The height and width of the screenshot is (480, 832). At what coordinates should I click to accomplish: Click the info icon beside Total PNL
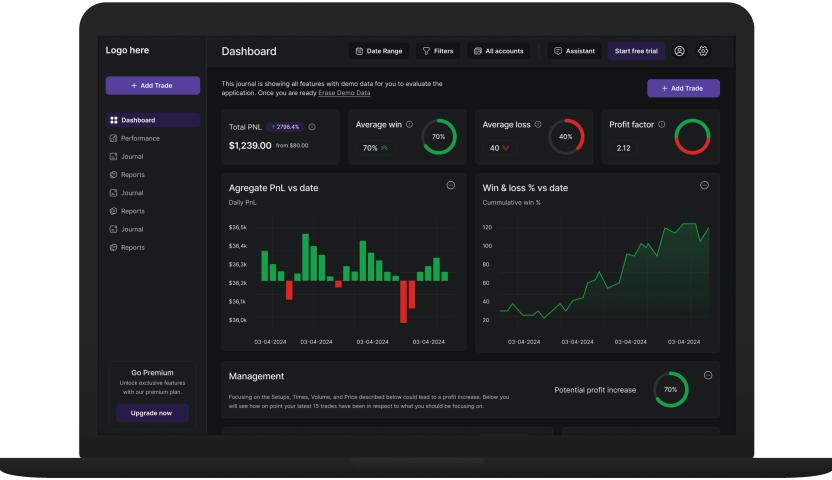[x=312, y=127]
